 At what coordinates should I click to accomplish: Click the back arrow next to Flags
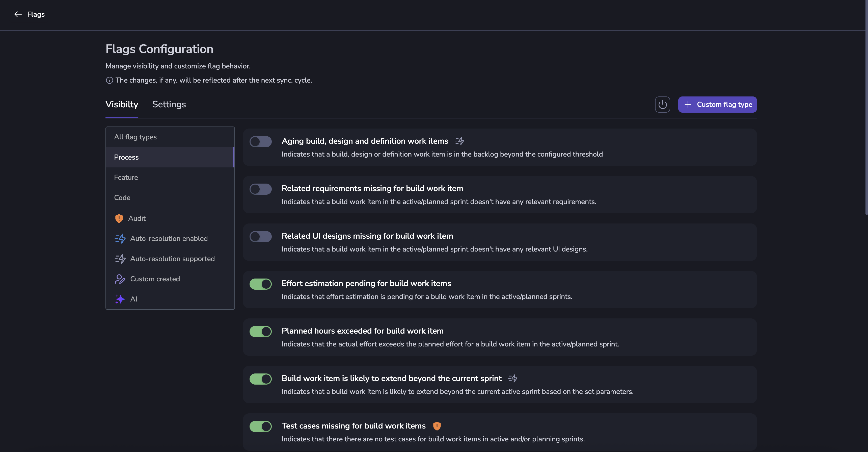18,14
